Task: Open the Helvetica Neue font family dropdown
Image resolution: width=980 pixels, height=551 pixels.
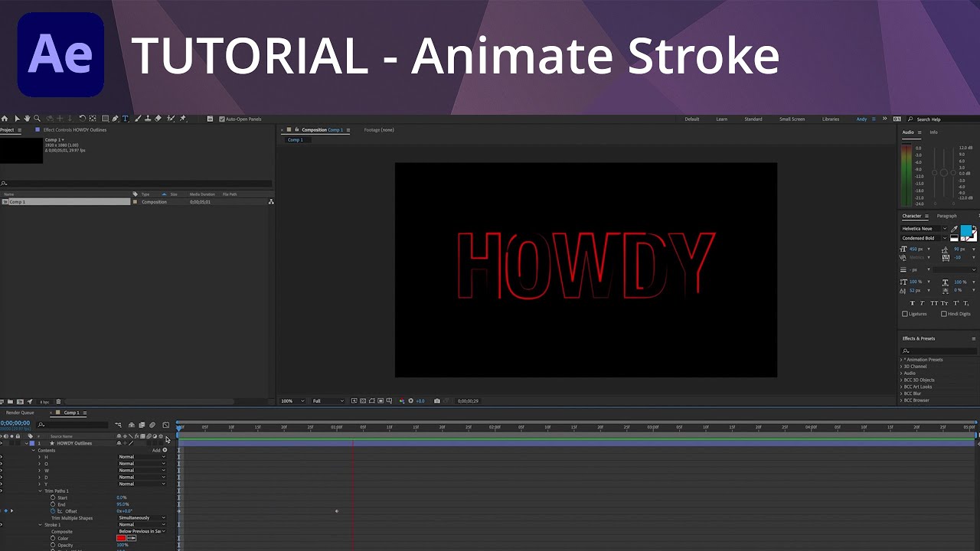Action: coord(924,229)
